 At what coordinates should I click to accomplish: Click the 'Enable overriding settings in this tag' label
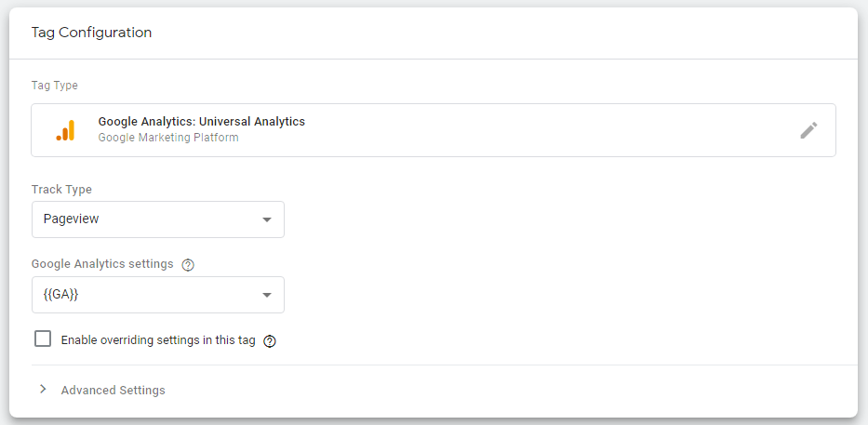(x=157, y=340)
